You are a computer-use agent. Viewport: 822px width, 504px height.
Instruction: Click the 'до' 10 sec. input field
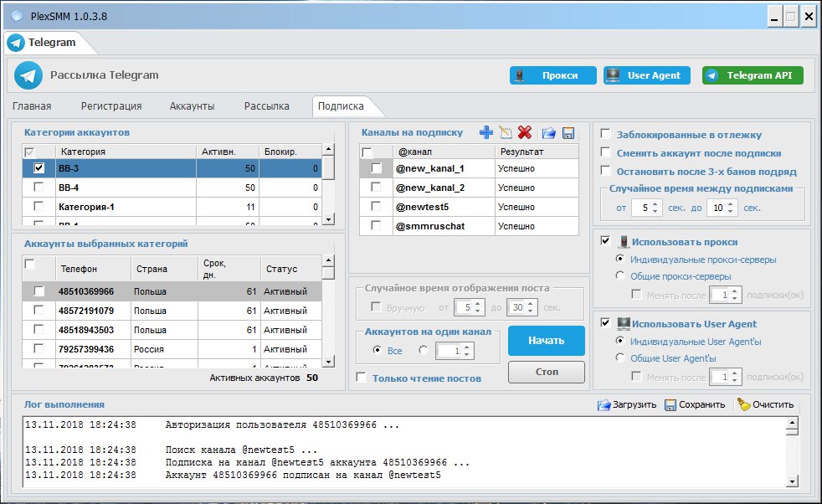pos(717,208)
